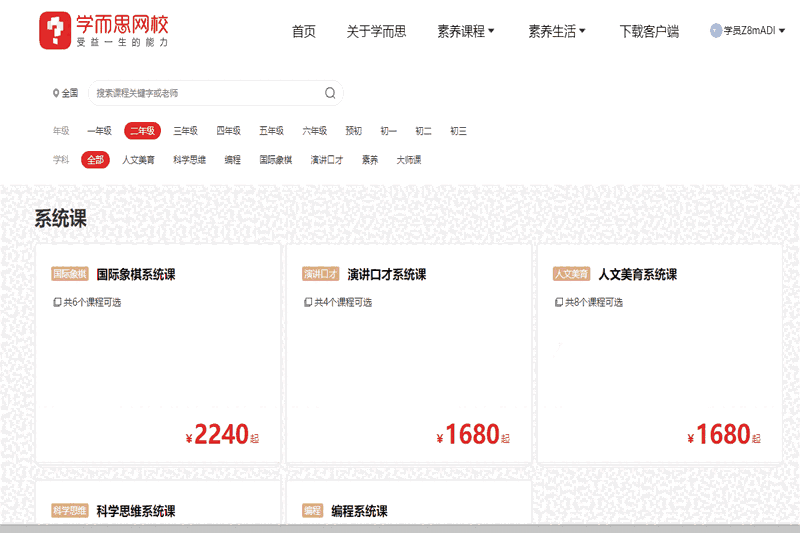Open 人文美育系统课 course title
Viewport: 800px width, 533px height.
tap(638, 274)
